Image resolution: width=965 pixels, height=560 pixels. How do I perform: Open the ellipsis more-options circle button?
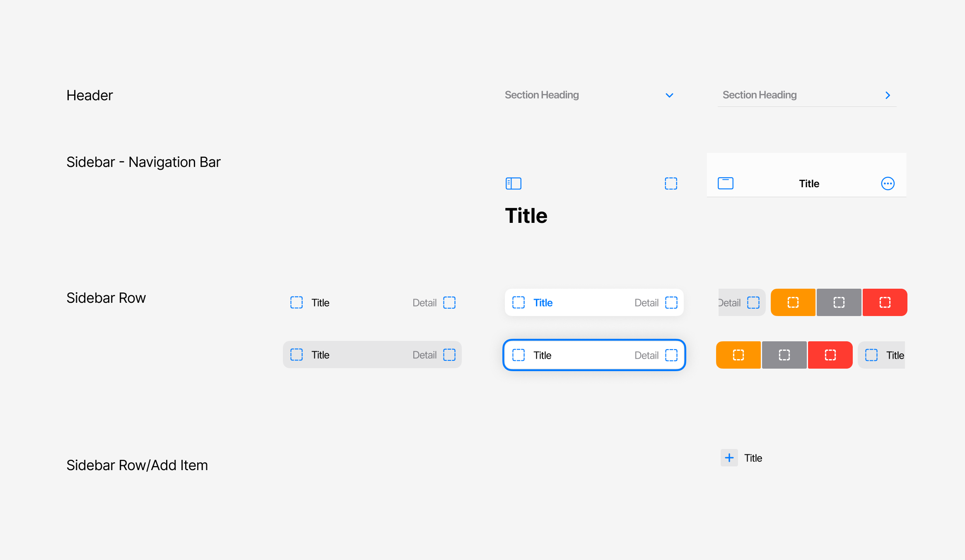[888, 183]
